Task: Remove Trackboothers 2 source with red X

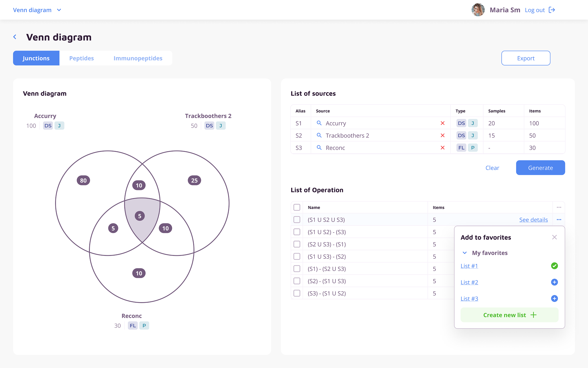Action: 442,135
